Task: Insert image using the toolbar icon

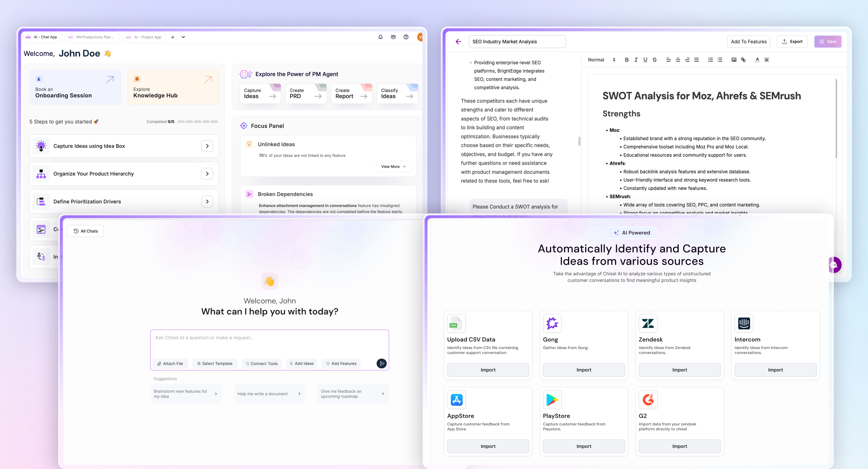Action: [x=734, y=60]
